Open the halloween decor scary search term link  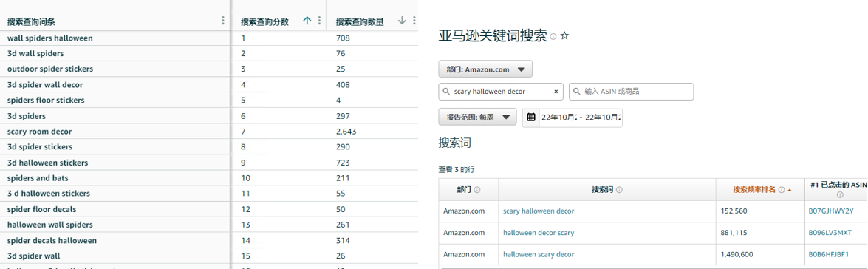[539, 233]
